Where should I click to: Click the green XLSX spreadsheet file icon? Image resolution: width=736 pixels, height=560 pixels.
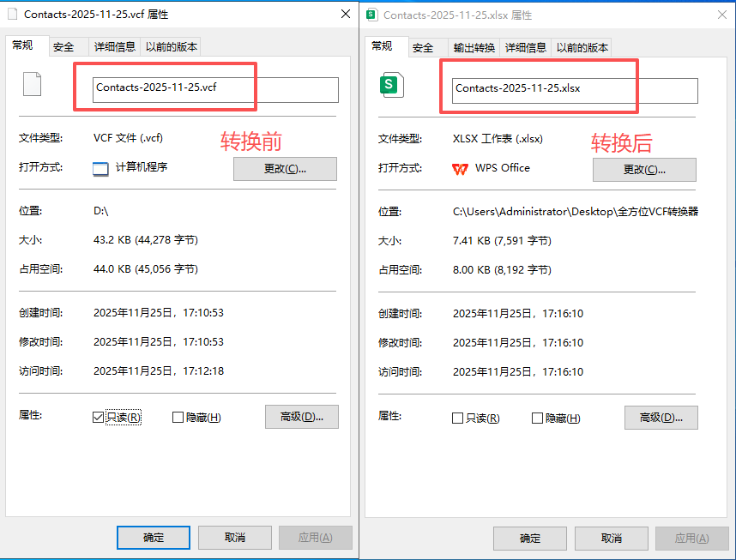[x=392, y=84]
